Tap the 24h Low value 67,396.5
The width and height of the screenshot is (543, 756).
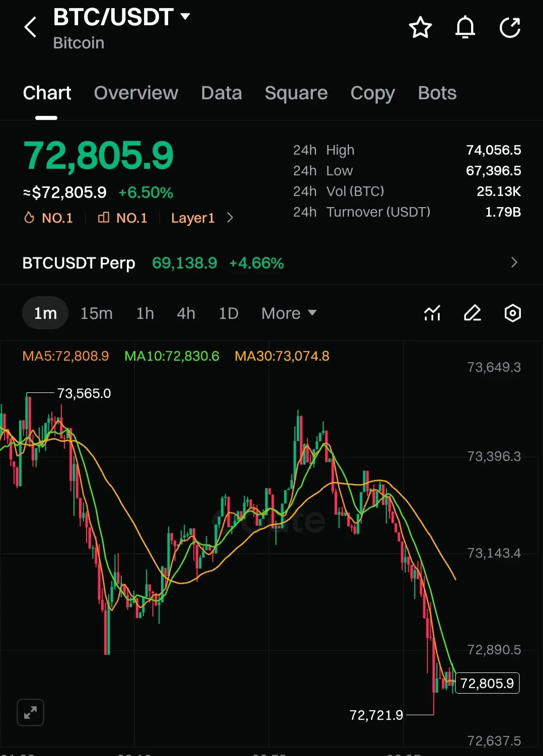pos(494,171)
